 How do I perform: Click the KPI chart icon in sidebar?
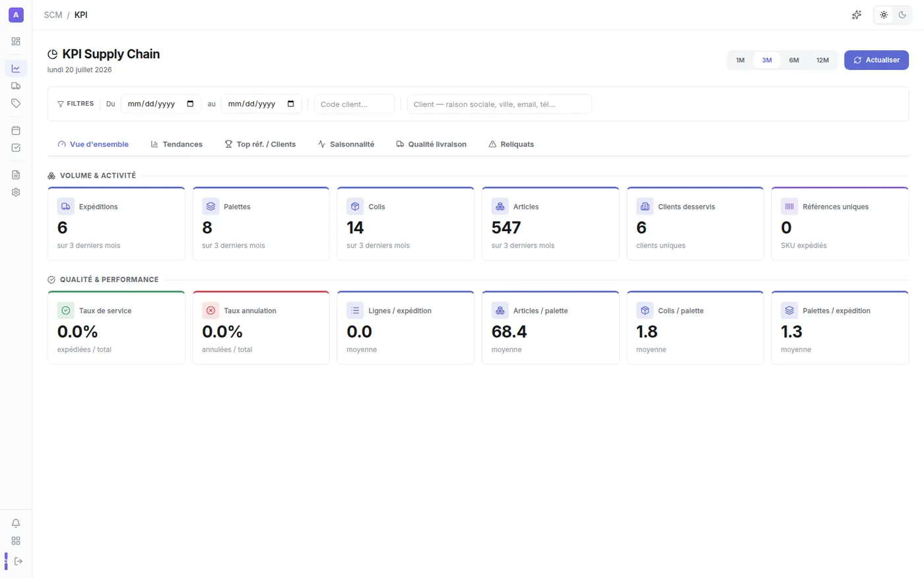point(16,68)
